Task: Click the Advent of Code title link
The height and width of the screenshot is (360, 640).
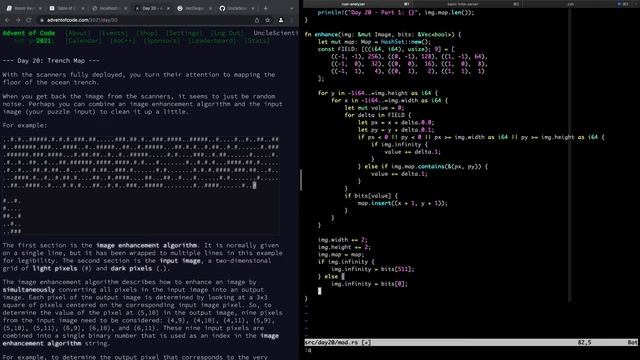Action: [x=29, y=33]
